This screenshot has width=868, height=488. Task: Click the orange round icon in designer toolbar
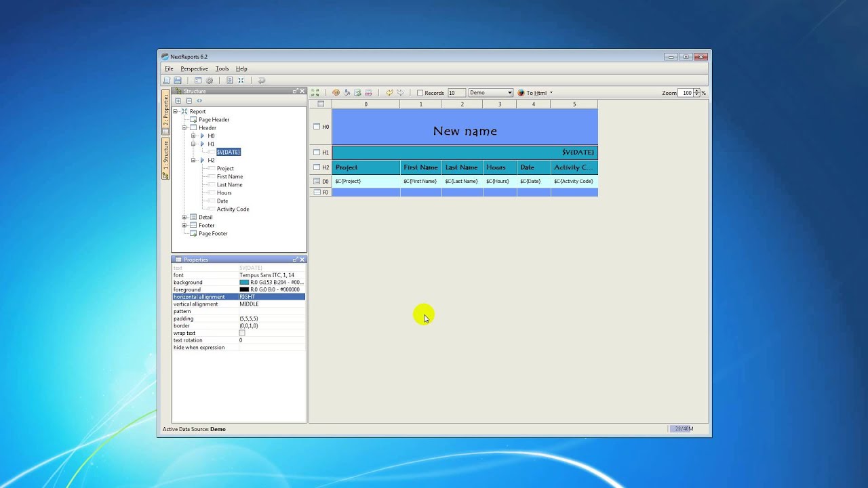(x=336, y=93)
